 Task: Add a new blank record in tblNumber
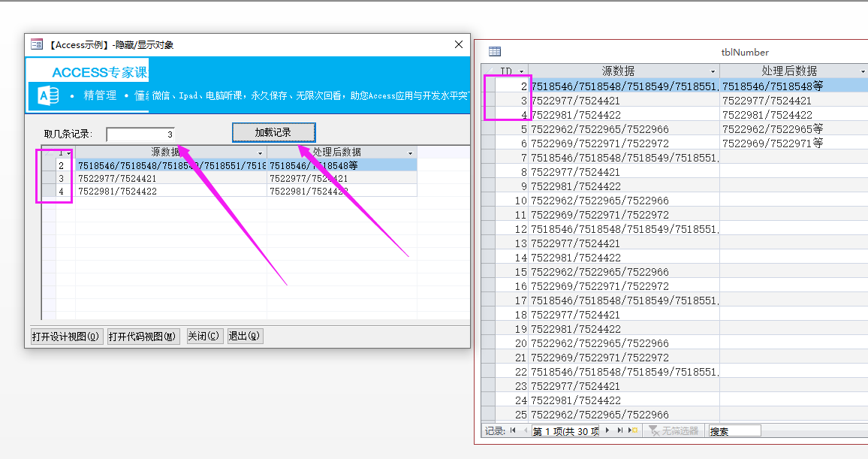[x=633, y=430]
